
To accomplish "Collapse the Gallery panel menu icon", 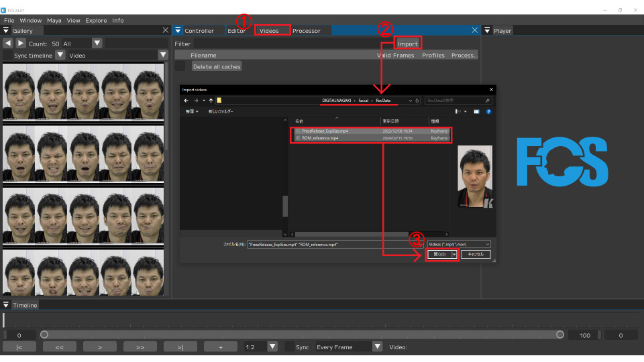I will click(7, 30).
